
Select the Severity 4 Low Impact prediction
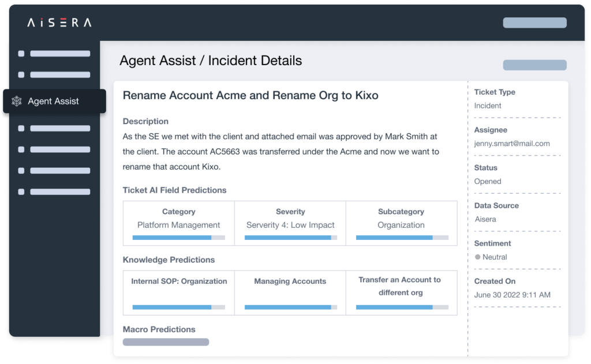pos(290,224)
